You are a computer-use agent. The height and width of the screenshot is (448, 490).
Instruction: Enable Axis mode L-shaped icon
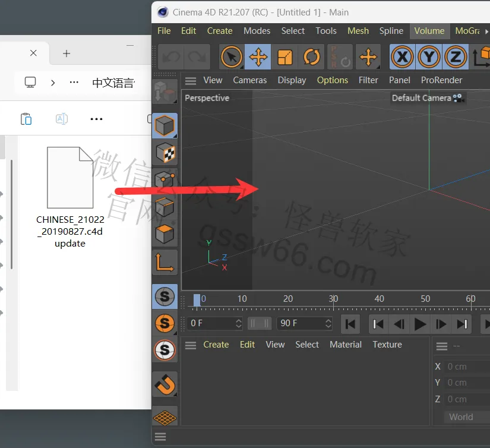point(165,262)
